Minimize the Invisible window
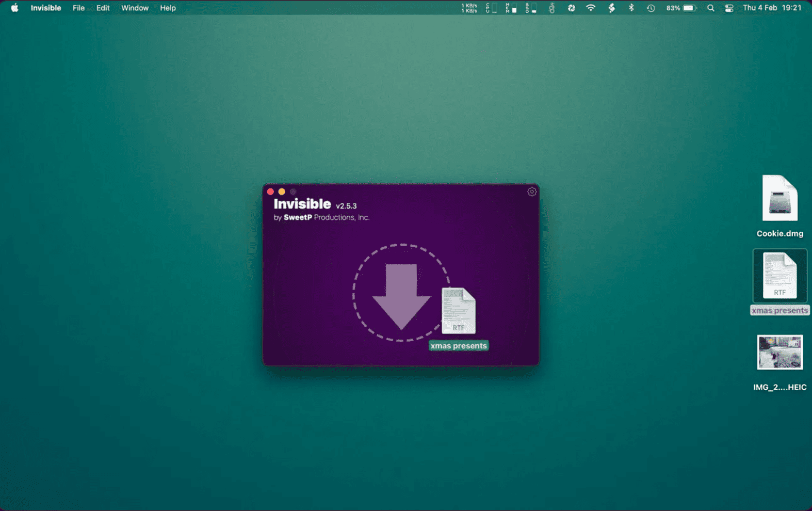This screenshot has height=511, width=812. [282, 191]
